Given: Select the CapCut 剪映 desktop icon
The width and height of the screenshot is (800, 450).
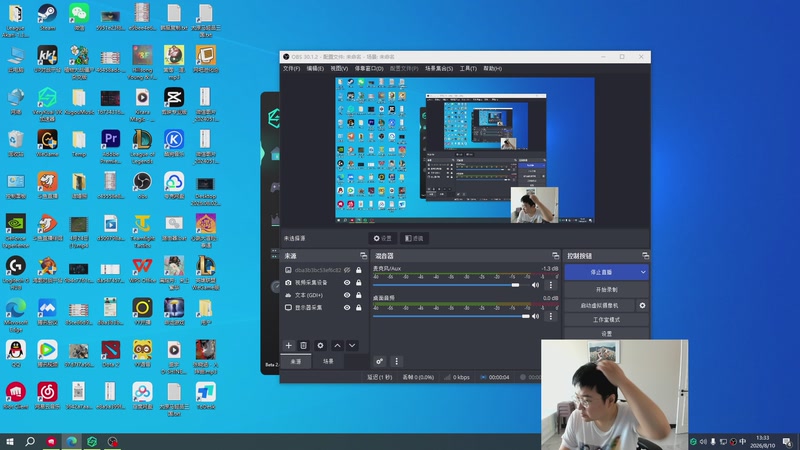Looking at the screenshot, I should point(174,102).
